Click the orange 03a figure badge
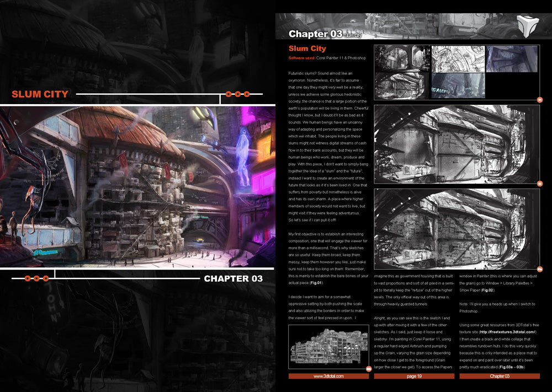The image size is (552, 392). [x=539, y=269]
